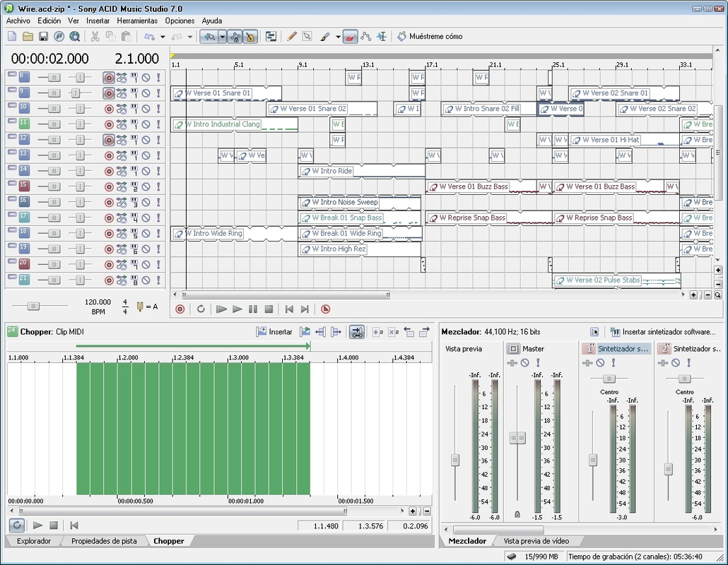The image size is (728, 565).
Task: Cut the selection using the scissors icon
Action: (x=95, y=36)
